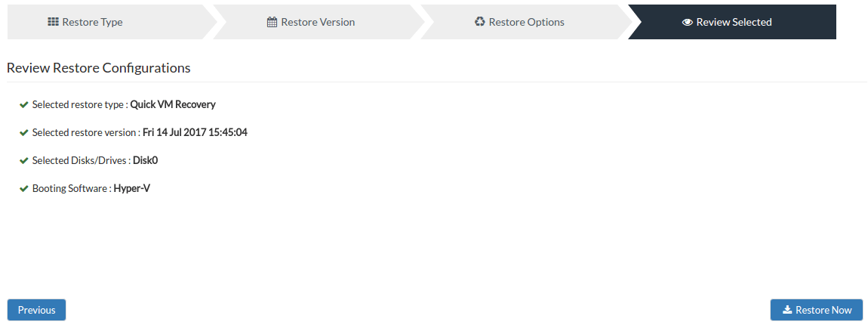The height and width of the screenshot is (328, 868).
Task: Click the Restore Now button
Action: click(817, 310)
